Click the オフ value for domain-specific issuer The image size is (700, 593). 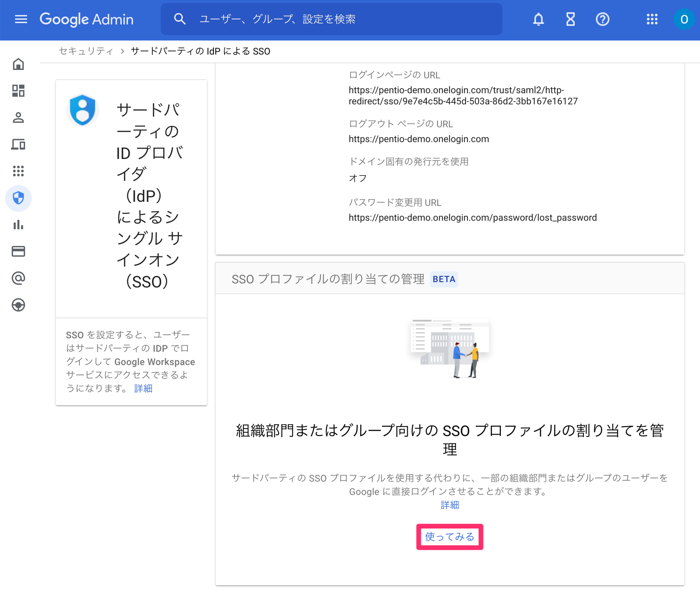pos(358,178)
